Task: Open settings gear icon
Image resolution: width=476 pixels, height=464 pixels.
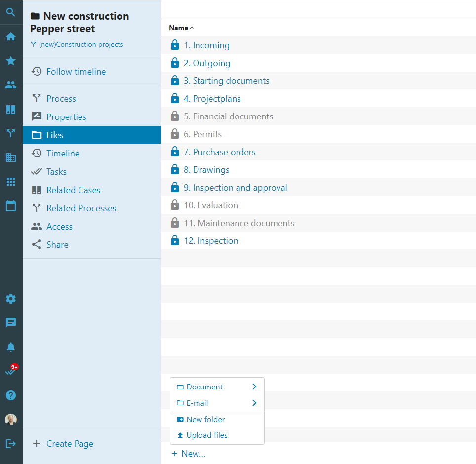Action: click(x=11, y=299)
